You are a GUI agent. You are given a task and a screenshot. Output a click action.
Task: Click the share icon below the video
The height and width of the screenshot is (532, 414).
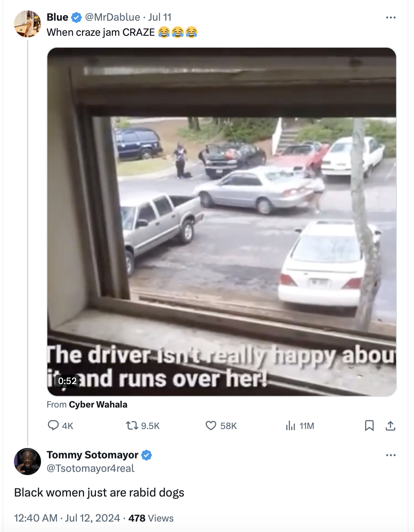pyautogui.click(x=391, y=425)
